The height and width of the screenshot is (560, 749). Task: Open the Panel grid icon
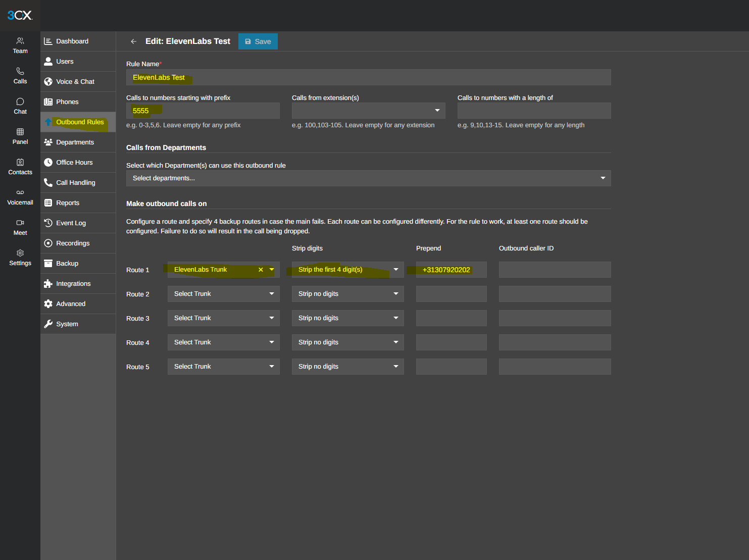[x=20, y=132]
